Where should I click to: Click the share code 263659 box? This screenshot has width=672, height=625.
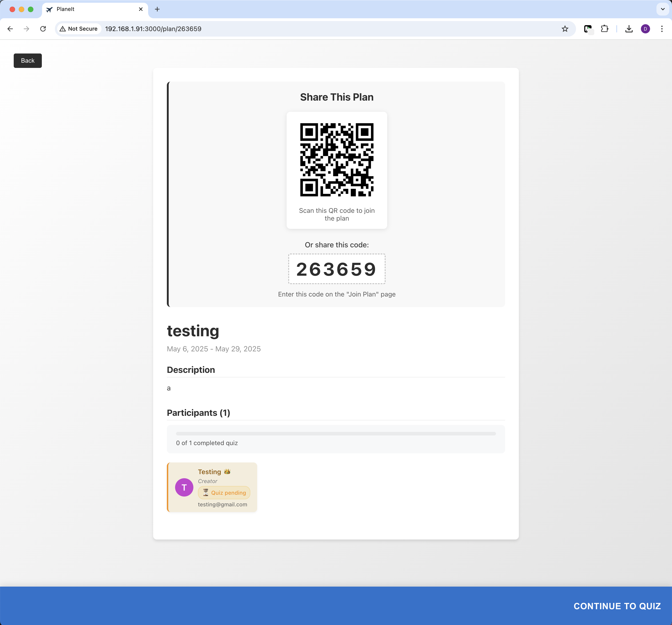(336, 269)
